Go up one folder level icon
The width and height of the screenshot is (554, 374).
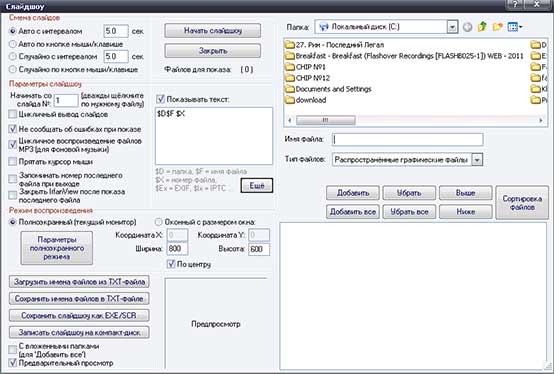click(x=482, y=27)
